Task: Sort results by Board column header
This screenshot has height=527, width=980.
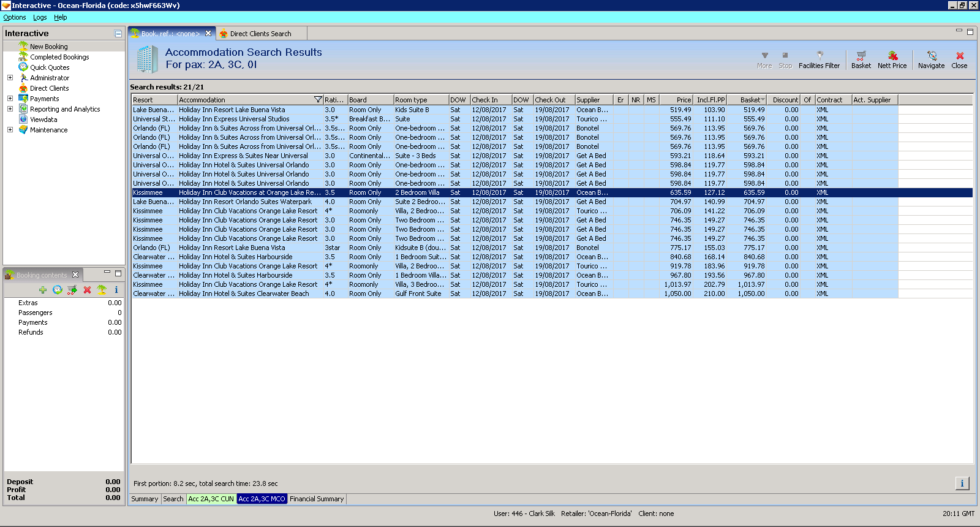Action: [x=371, y=100]
